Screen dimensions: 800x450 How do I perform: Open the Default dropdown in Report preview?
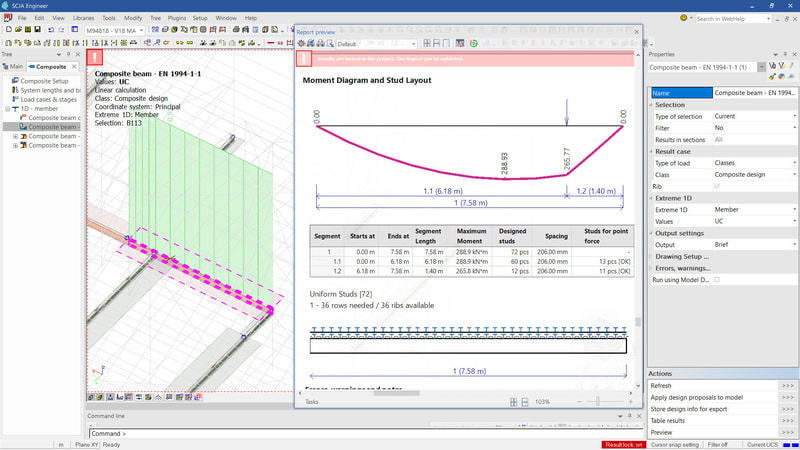(413, 44)
